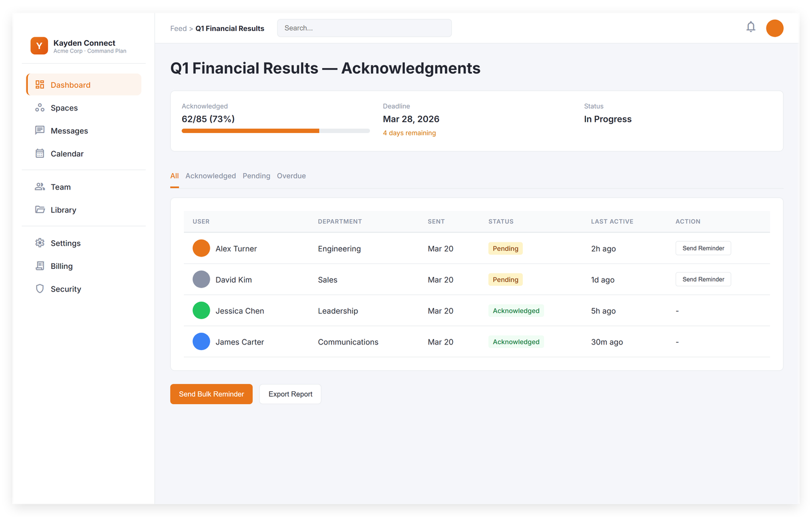The height and width of the screenshot is (517, 812).
Task: Click the Export Report button
Action: click(x=290, y=394)
